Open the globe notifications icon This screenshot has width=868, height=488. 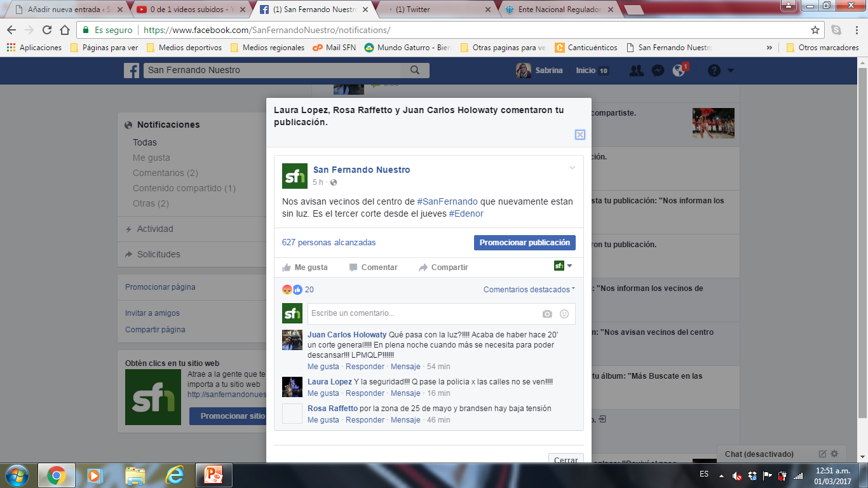tap(679, 71)
